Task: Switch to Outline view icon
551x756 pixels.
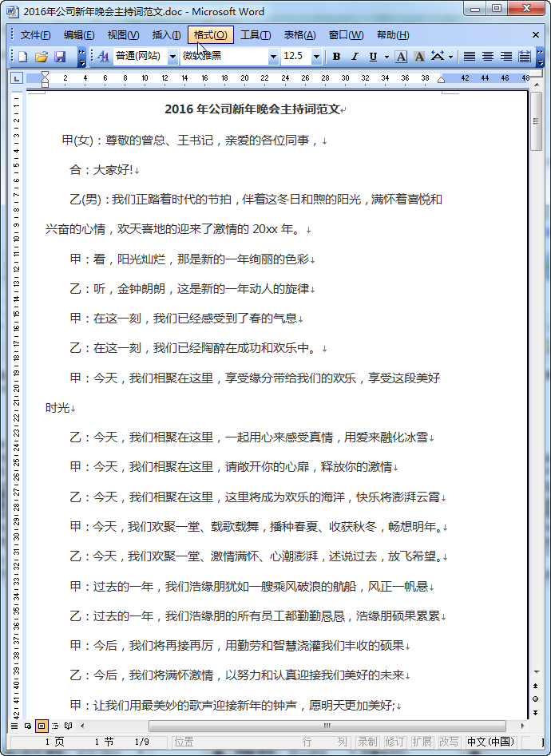Action: coord(55,726)
